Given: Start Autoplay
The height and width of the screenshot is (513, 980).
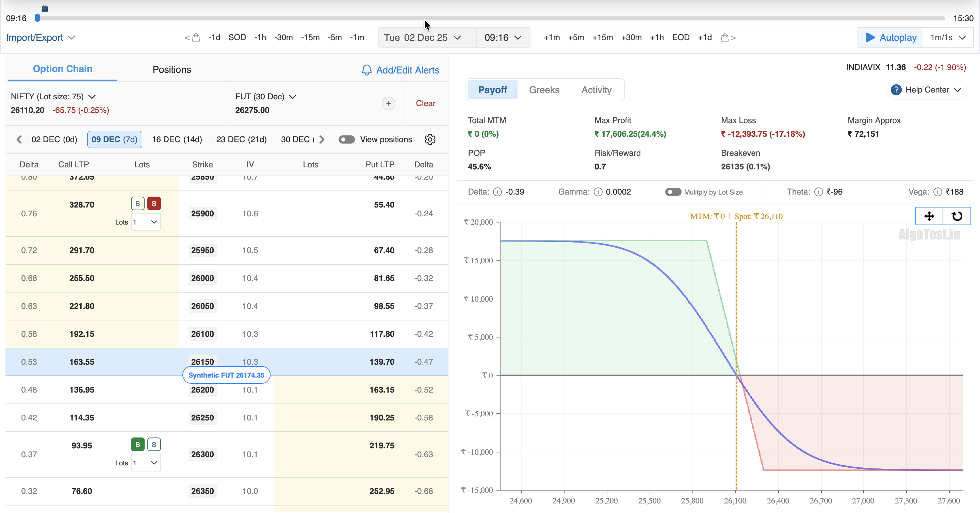Looking at the screenshot, I should [890, 38].
